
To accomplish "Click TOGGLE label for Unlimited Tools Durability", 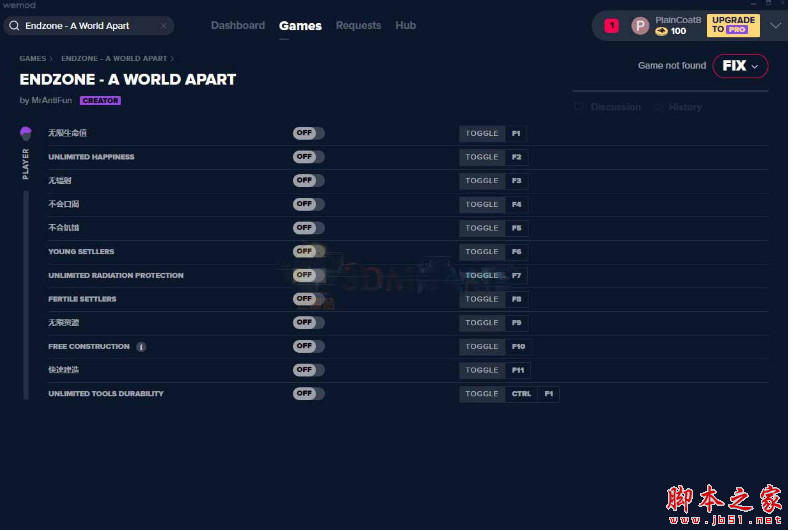I will coord(482,394).
